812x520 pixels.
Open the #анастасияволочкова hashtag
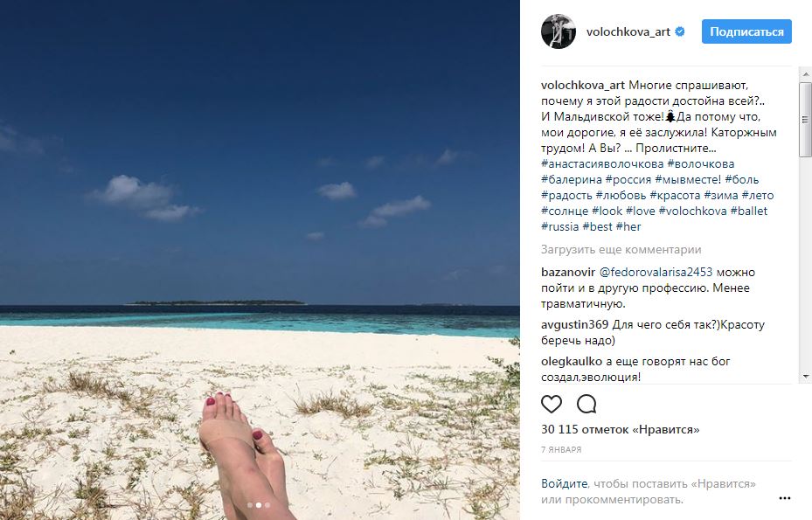coord(602,163)
